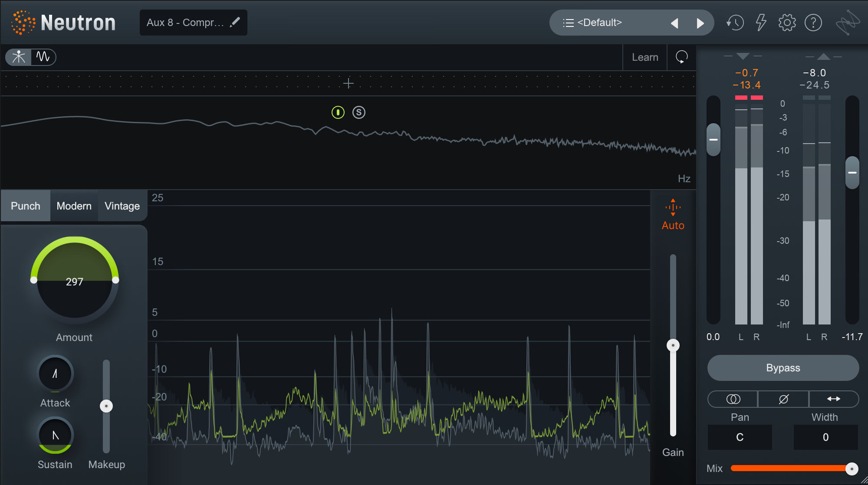Click the Width value field 0

(826, 437)
